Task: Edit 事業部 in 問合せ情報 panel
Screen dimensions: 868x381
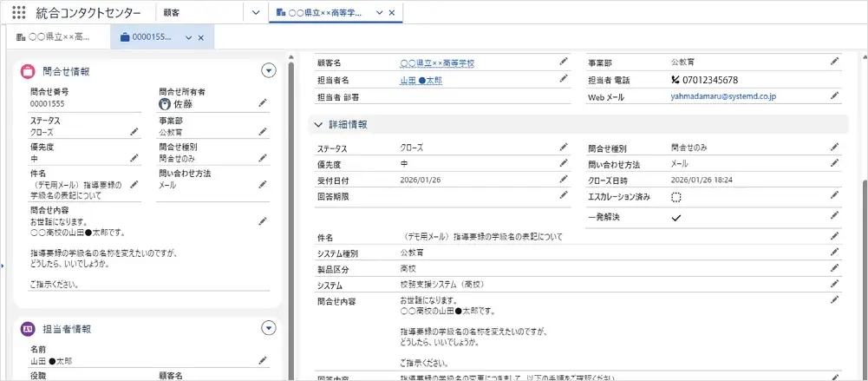Action: click(x=263, y=132)
